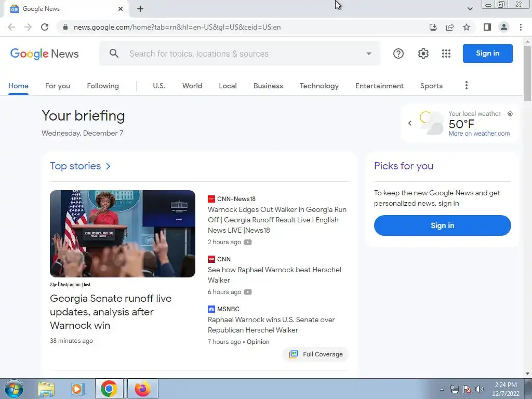Open Raphael Warnock wins U.S. Senate article

tap(271, 325)
